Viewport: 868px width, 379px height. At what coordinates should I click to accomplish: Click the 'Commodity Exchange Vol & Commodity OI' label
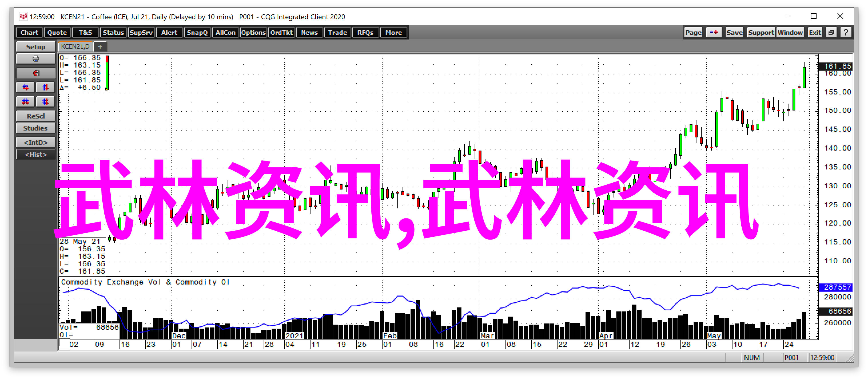coord(145,282)
